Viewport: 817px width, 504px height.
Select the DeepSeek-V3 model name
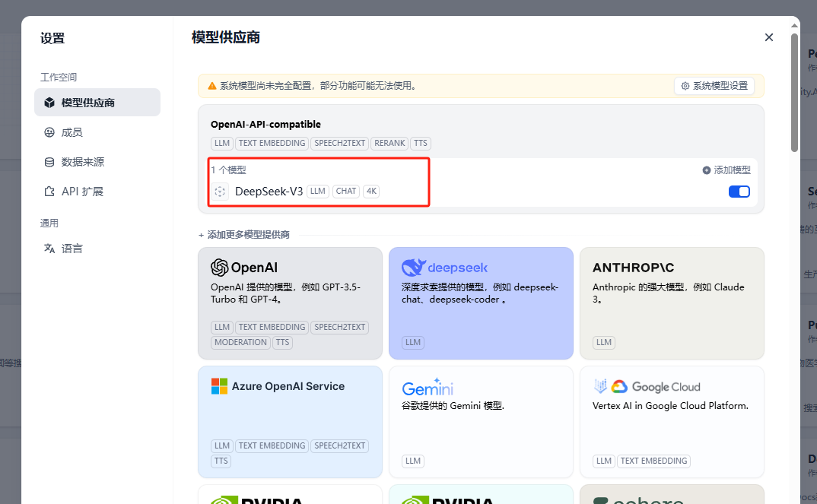269,192
